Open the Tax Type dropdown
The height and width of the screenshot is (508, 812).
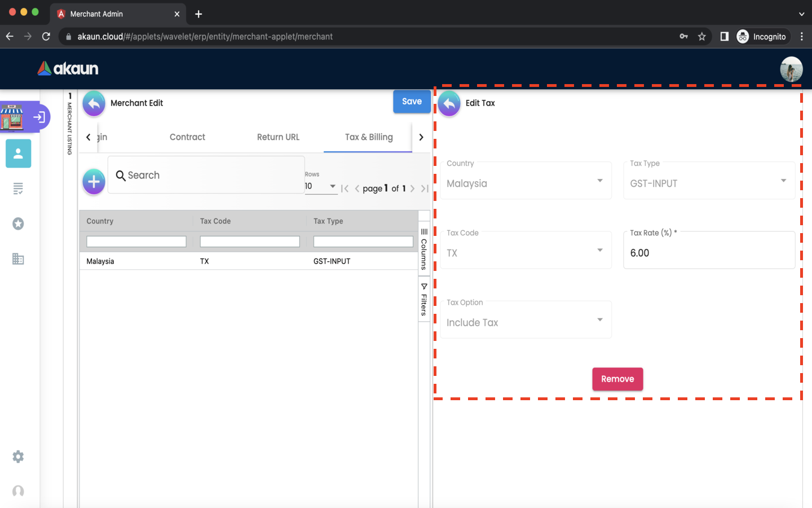click(708, 183)
